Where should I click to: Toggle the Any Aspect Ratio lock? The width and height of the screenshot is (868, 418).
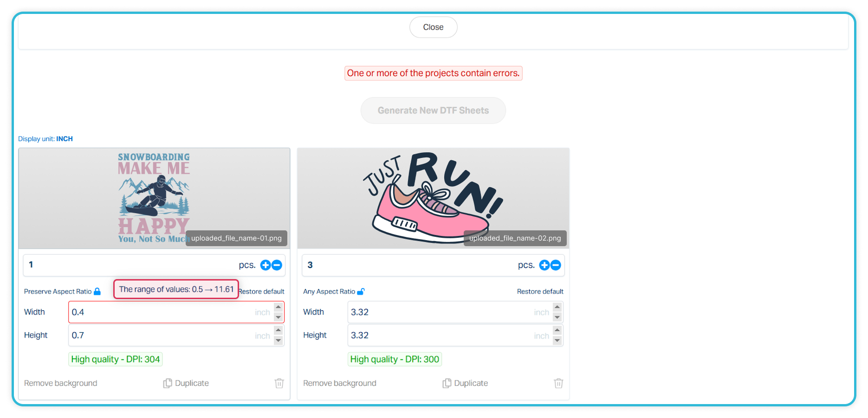[361, 292]
